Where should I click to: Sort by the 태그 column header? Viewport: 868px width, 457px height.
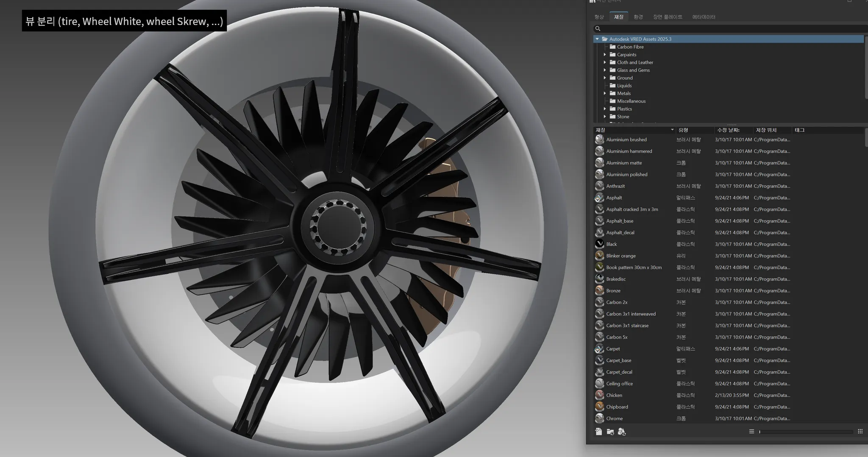point(828,130)
